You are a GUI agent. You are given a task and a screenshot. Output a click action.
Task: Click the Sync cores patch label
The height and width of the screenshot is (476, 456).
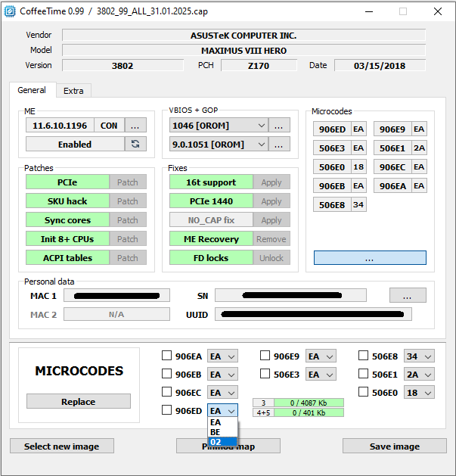pos(67,219)
